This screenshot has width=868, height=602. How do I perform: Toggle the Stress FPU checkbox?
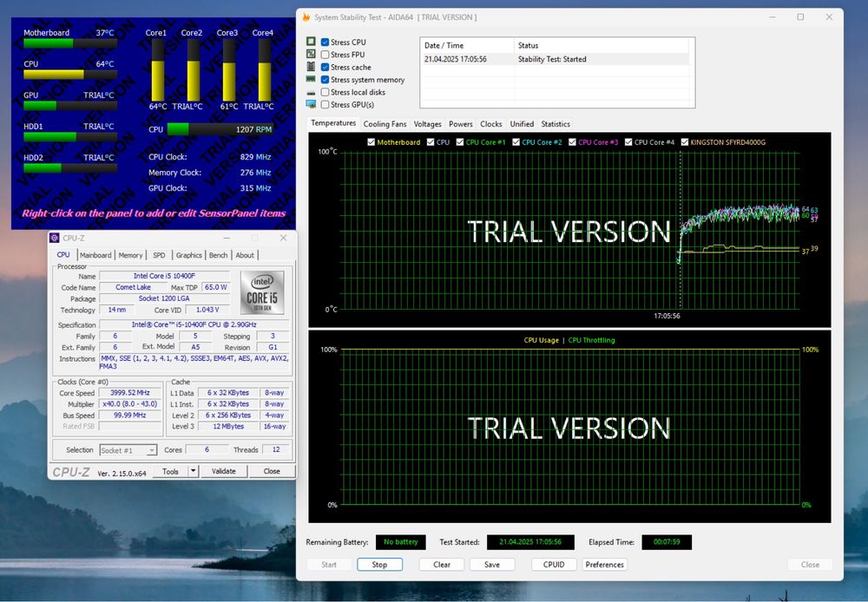(x=325, y=55)
